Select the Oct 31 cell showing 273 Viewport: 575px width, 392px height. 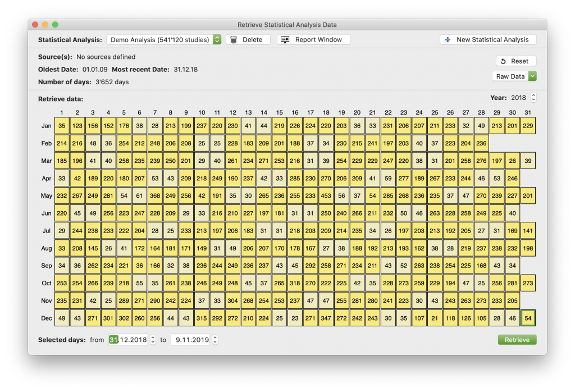coord(528,283)
